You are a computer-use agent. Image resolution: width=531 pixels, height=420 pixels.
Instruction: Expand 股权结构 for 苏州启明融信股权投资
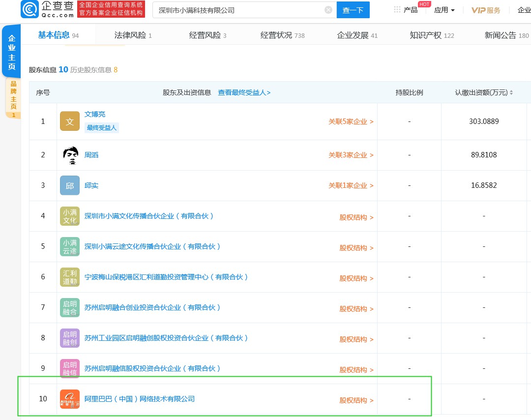pos(356,370)
